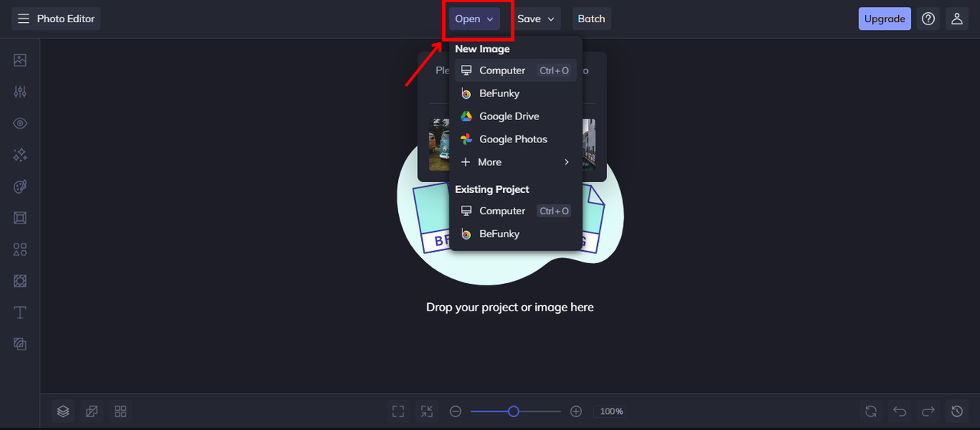Click the zoom slider handle
This screenshot has height=430, width=980.
point(514,412)
